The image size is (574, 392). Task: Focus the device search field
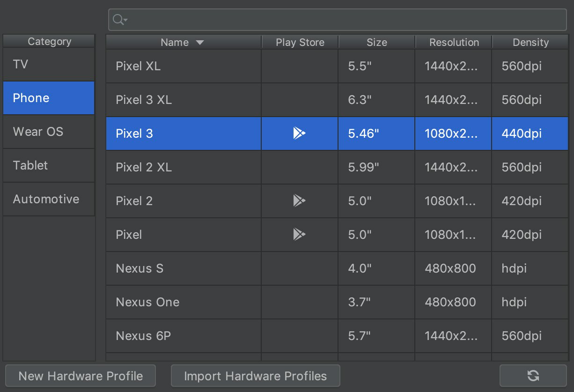(x=337, y=19)
